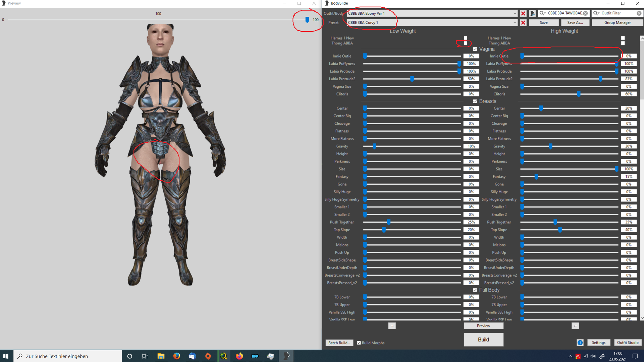644x362 pixels.
Task: Open the Avira tray icon
Action: [x=578, y=356]
